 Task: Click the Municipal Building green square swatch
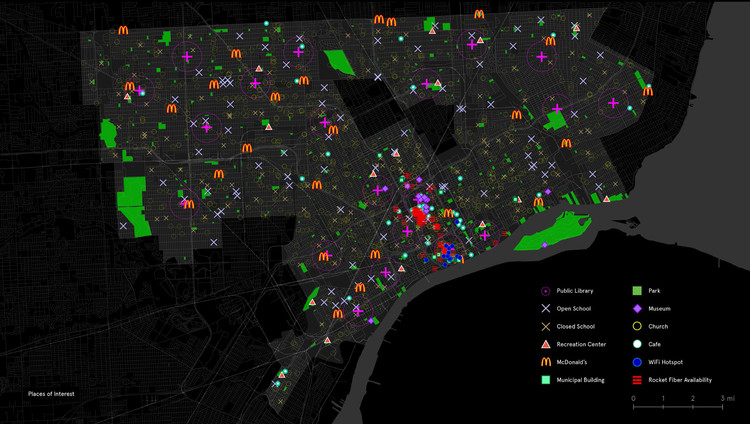click(545, 380)
